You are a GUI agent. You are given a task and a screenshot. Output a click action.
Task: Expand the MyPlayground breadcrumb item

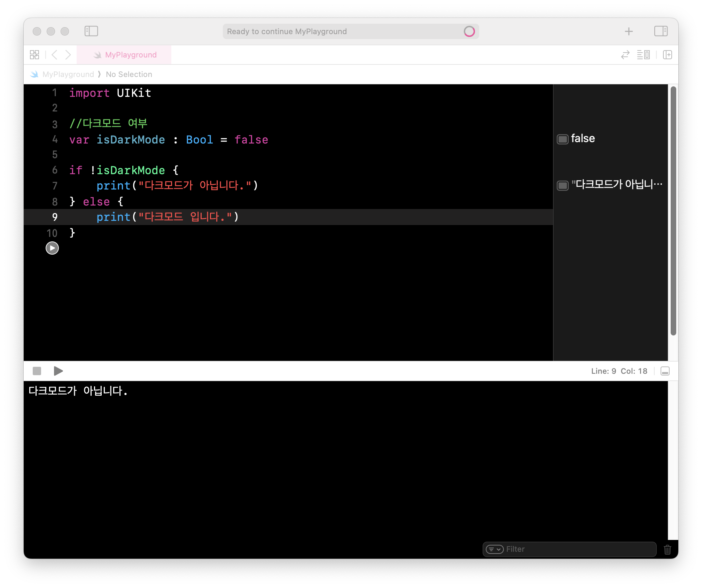pos(68,74)
